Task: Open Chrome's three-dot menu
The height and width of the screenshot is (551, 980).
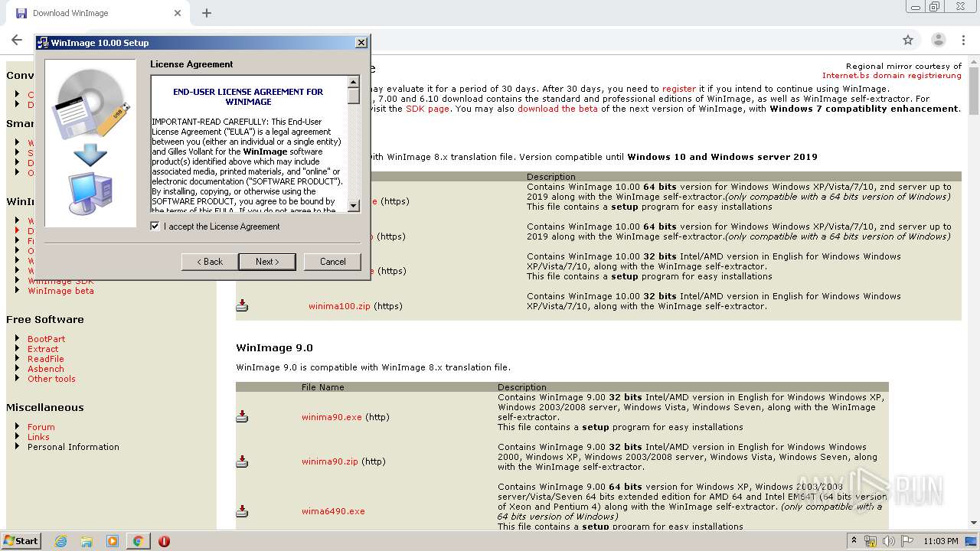Action: coord(962,40)
